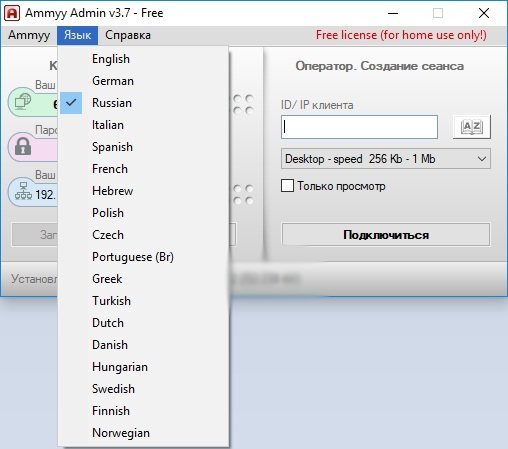Click the Ammyy Admin title bar logo
Image resolution: width=508 pixels, height=449 pixels.
click(x=12, y=13)
